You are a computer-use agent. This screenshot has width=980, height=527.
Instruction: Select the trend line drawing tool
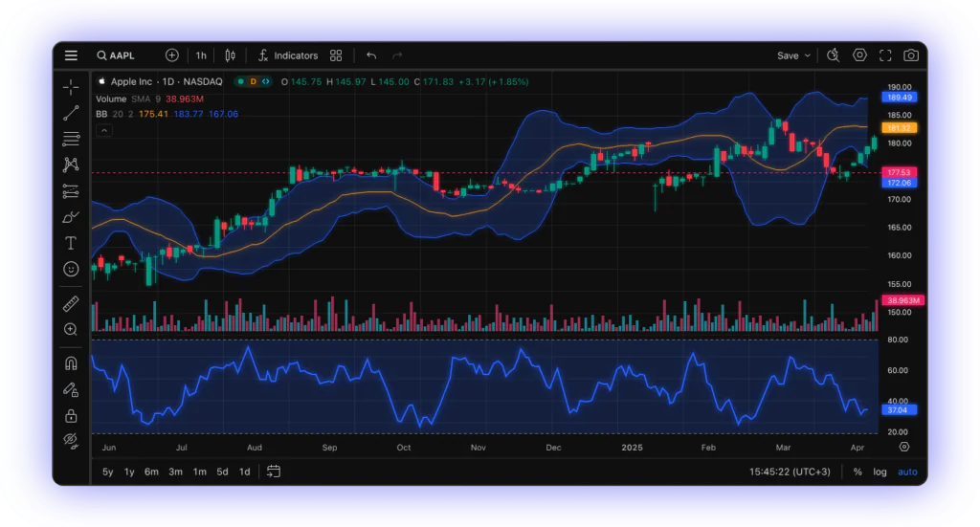[x=71, y=113]
